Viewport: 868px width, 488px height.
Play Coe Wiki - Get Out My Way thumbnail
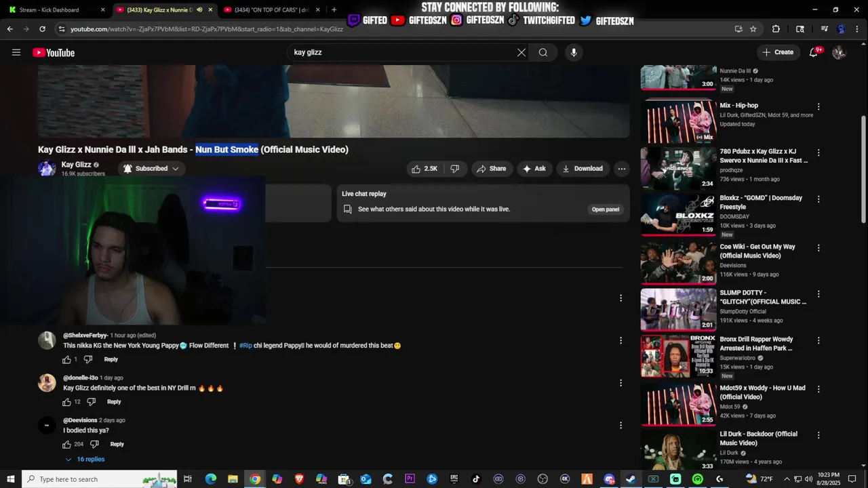click(x=679, y=263)
